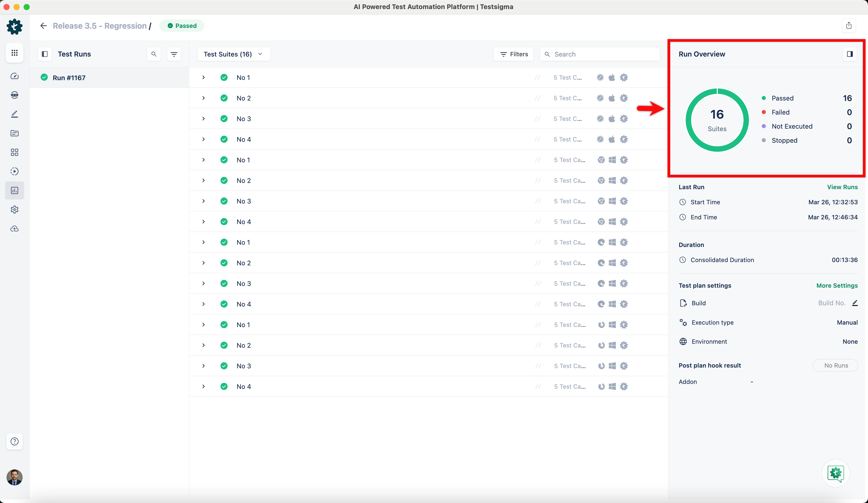Image resolution: width=868 pixels, height=503 pixels.
Task: Collapse the Run Overview panel
Action: point(849,54)
